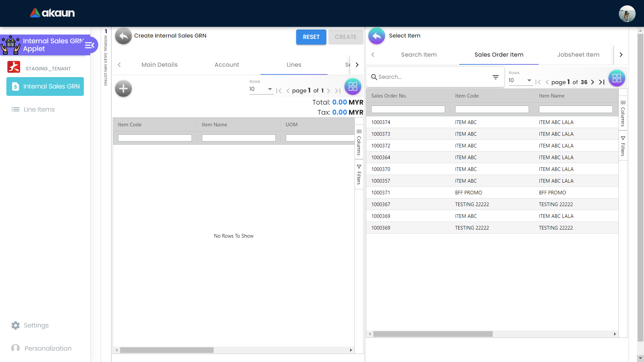Click the search filter options icon
This screenshot has width=644, height=362.
495,77
